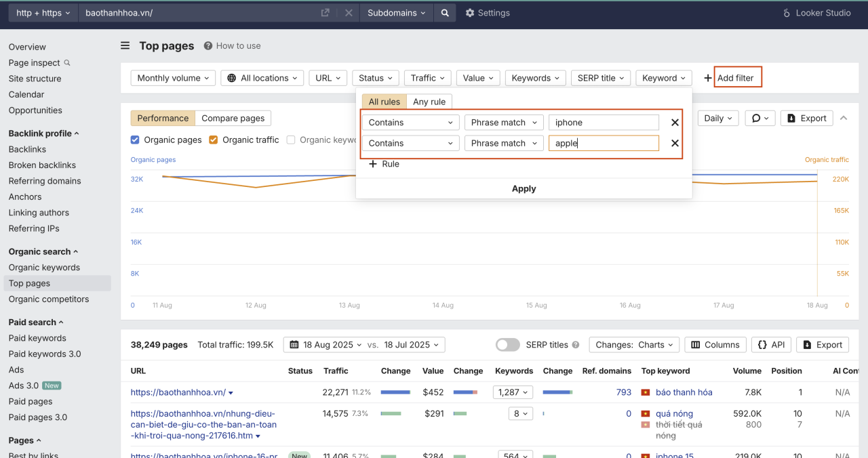This screenshot has width=868, height=458.
Task: Remove the apple rule with its X icon
Action: click(675, 143)
